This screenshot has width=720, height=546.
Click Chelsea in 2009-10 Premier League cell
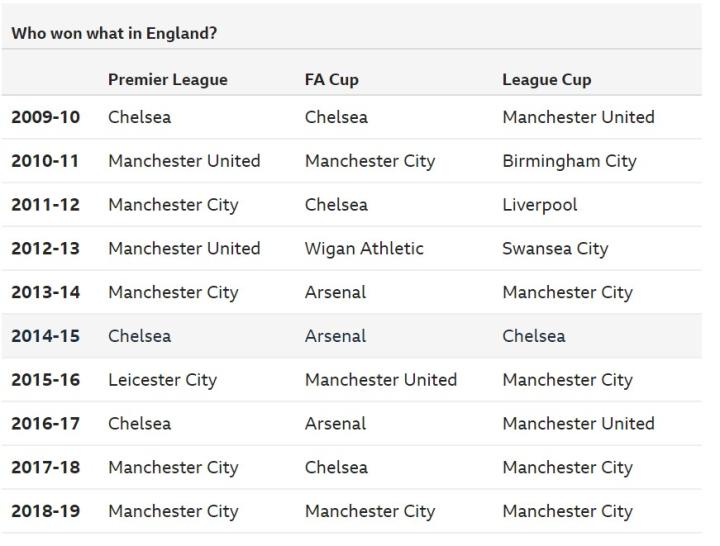click(x=139, y=117)
